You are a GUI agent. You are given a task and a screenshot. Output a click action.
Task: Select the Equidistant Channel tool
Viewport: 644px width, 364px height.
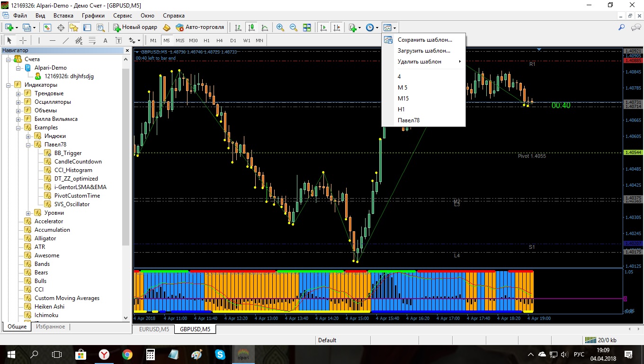pos(79,40)
